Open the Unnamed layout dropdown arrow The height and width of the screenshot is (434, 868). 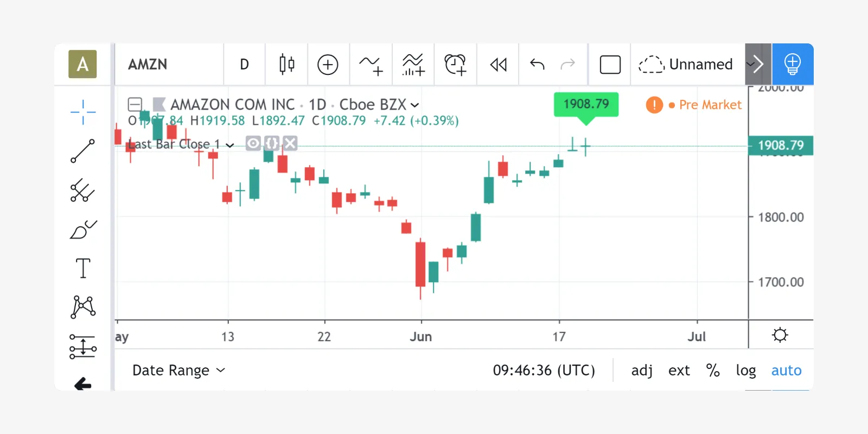pos(751,65)
